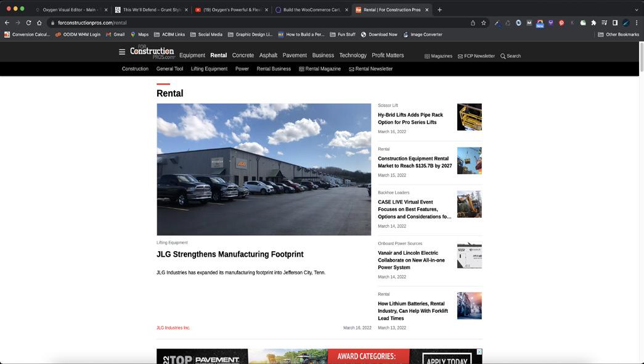This screenshot has height=364, width=644.
Task: Open the CASE LIVE Virtual Event article
Action: click(414, 209)
